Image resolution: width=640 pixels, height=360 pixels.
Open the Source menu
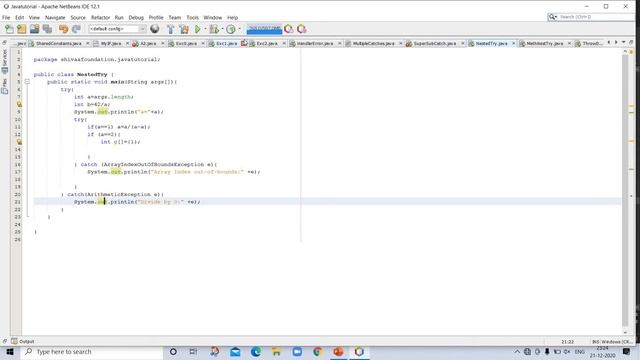point(78,18)
